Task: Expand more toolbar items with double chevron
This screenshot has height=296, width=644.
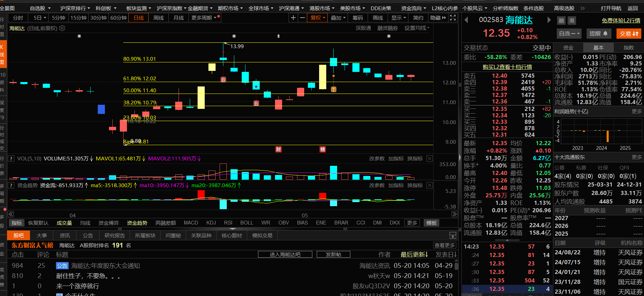Action: pyautogui.click(x=583, y=8)
